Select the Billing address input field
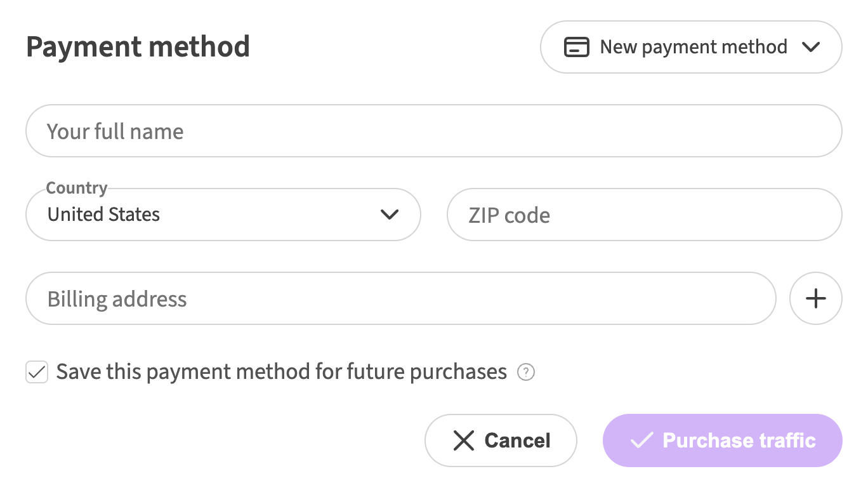Viewport: 868px width, 490px height. (x=400, y=299)
